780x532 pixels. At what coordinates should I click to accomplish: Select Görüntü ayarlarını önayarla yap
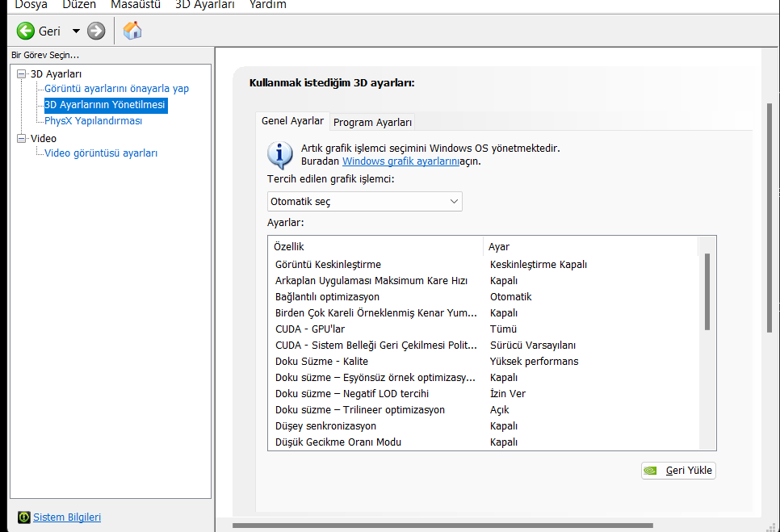(117, 89)
